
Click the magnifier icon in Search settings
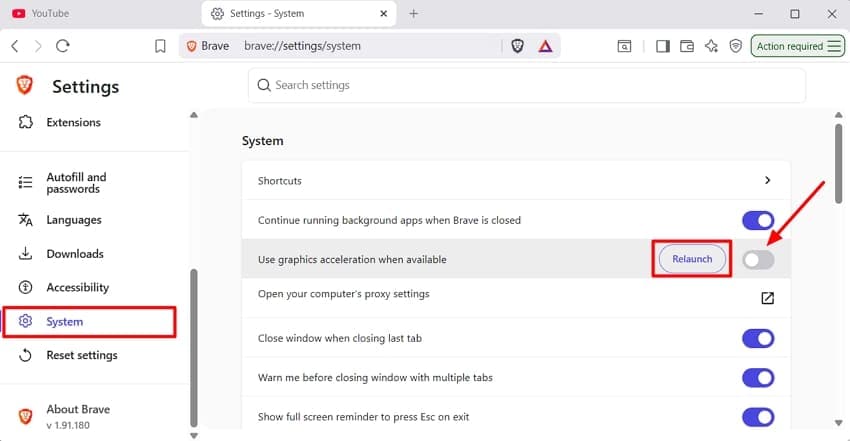click(x=264, y=85)
